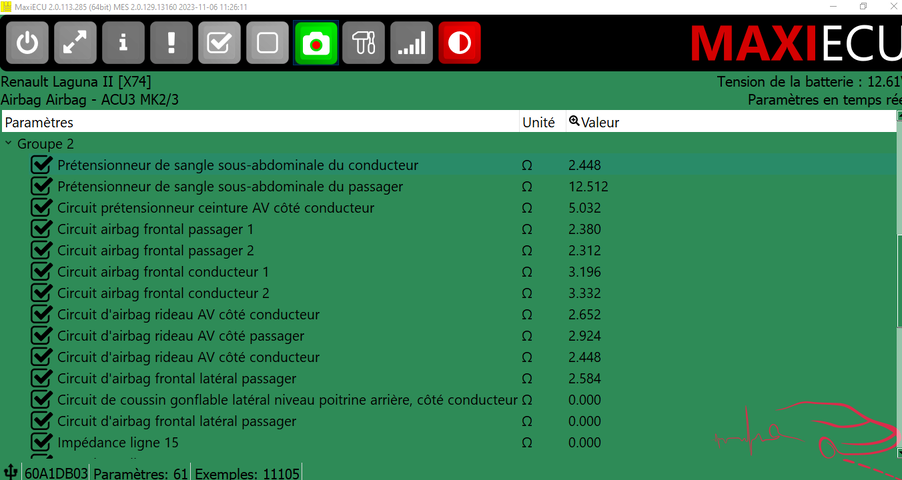Click the 60A1DB03 status bar entry
The image size is (902, 480).
[56, 473]
